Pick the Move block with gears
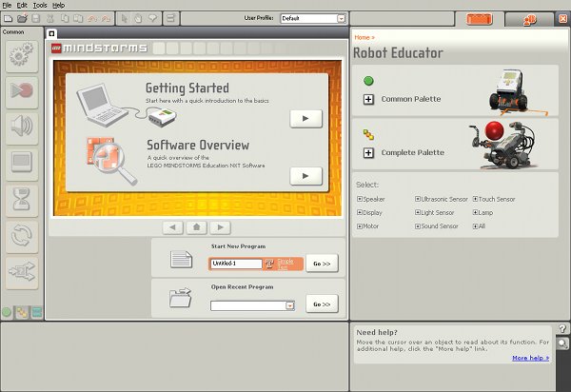Screen dimensions: 571x392 click(x=22, y=56)
